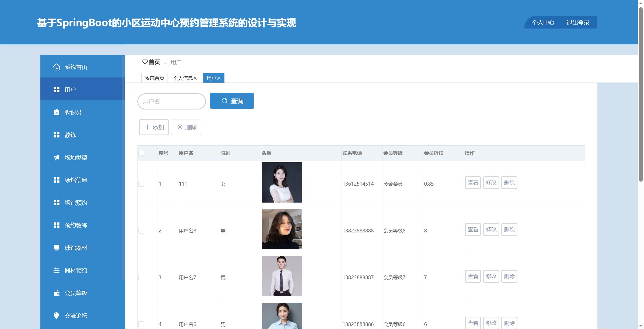
Task: Open 收银员 in the sidebar menu
Action: [83, 112]
